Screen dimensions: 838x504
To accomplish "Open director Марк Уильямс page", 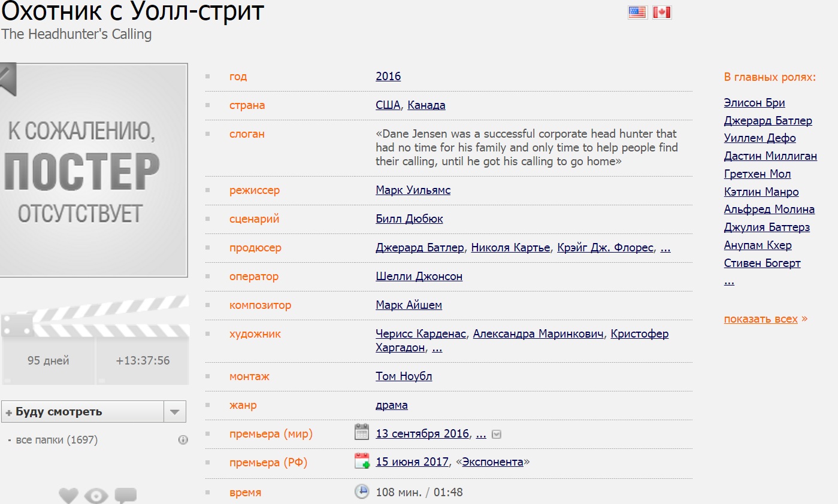I will pos(413,190).
